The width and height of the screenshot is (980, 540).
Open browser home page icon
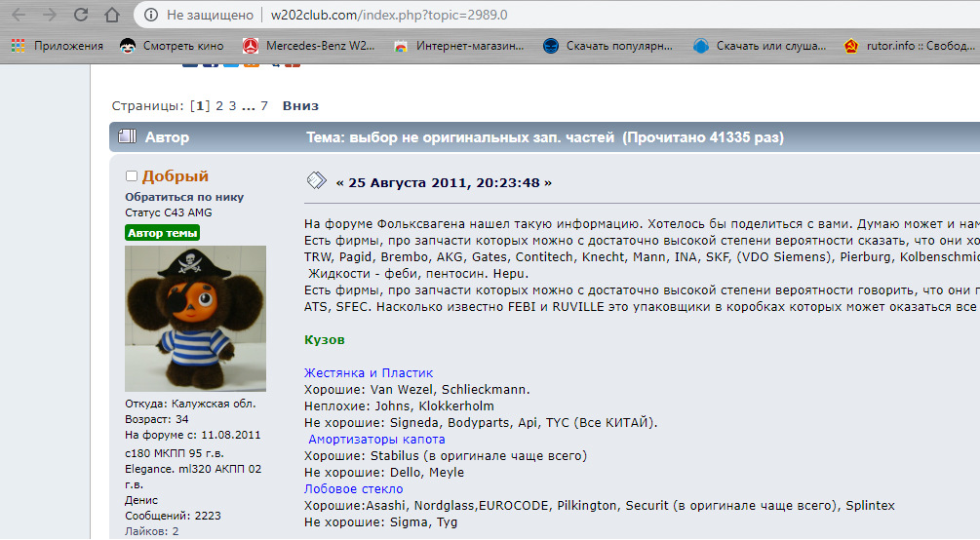coord(112,15)
